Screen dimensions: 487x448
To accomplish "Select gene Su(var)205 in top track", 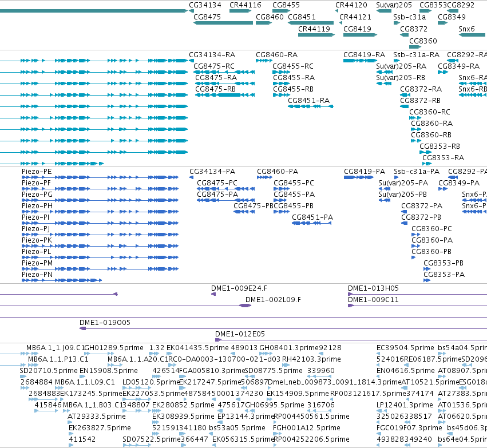I will (394, 5).
